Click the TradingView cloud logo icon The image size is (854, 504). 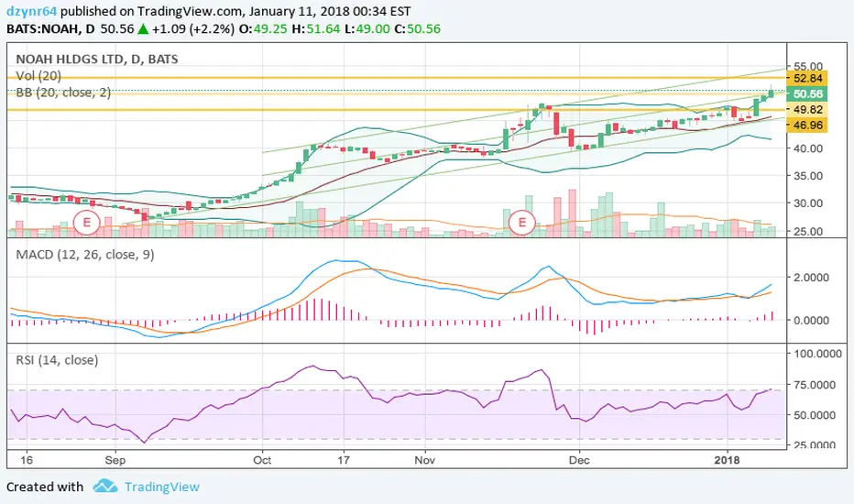105,486
